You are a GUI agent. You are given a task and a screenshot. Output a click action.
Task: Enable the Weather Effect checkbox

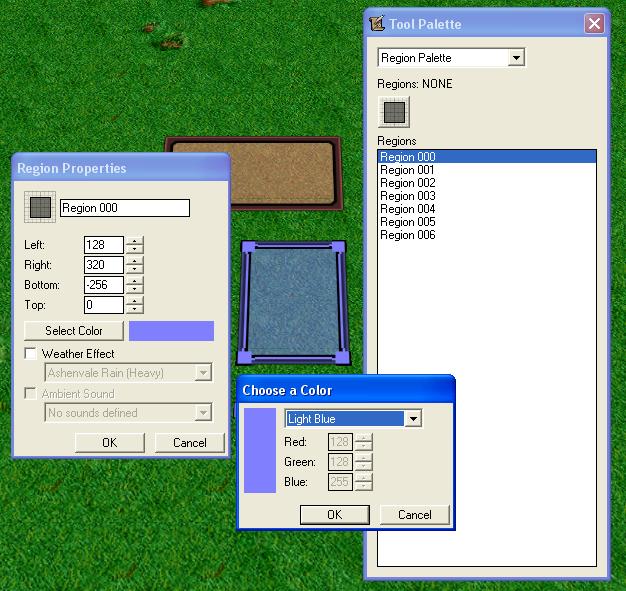coord(30,353)
